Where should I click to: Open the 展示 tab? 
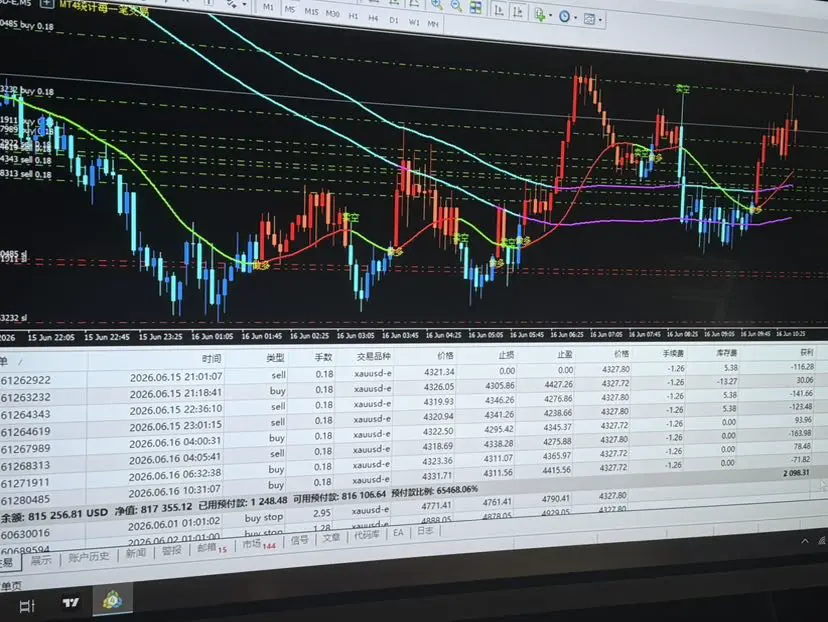point(41,559)
